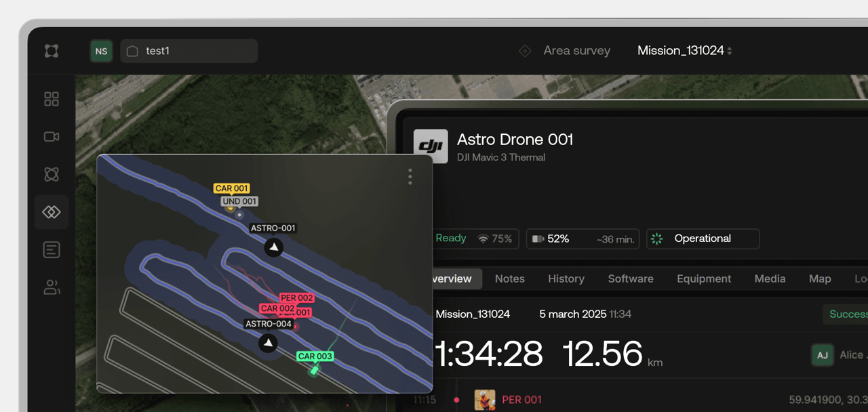The image size is (868, 412).
Task: Select the Equipment tab
Action: tap(704, 279)
